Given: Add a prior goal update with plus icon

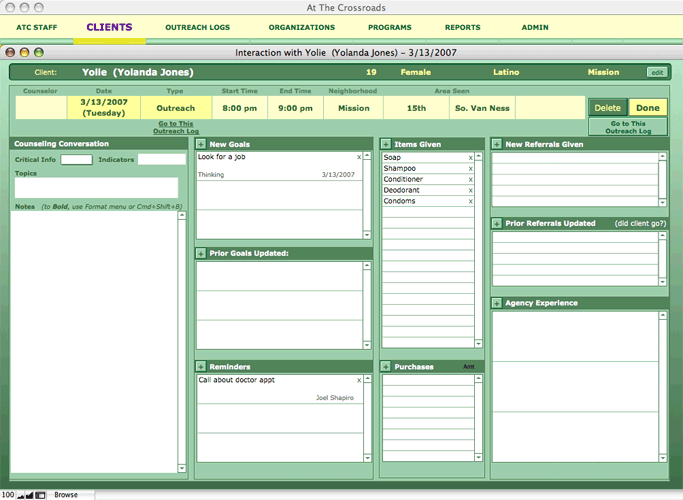Looking at the screenshot, I should 201,253.
